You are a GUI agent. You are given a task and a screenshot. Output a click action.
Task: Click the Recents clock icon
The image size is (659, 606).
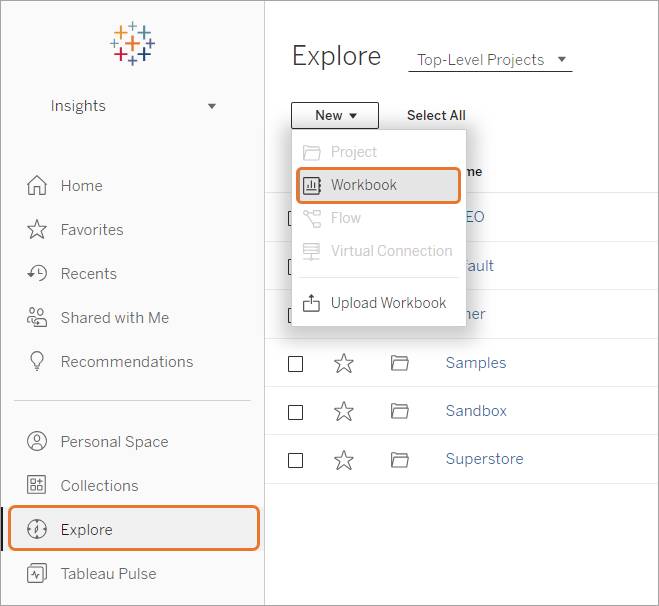[37, 273]
